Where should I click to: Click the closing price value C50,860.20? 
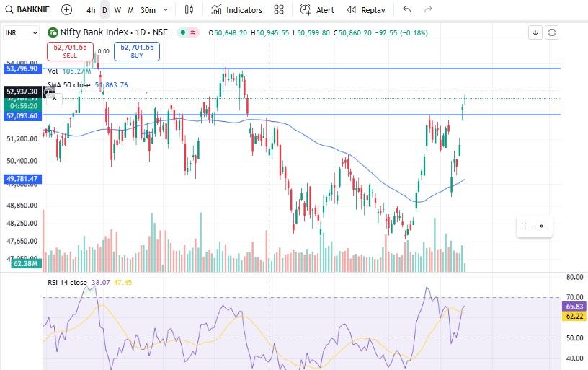tap(352, 33)
